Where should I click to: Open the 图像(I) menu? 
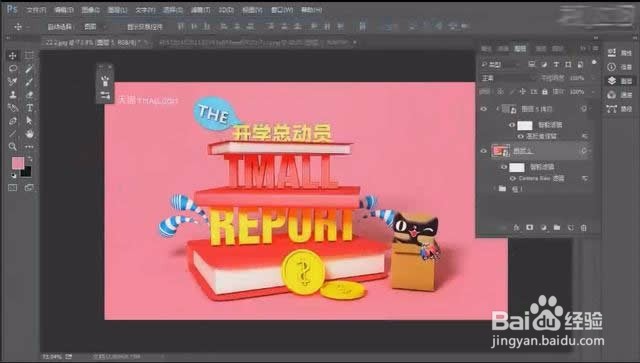[90, 10]
